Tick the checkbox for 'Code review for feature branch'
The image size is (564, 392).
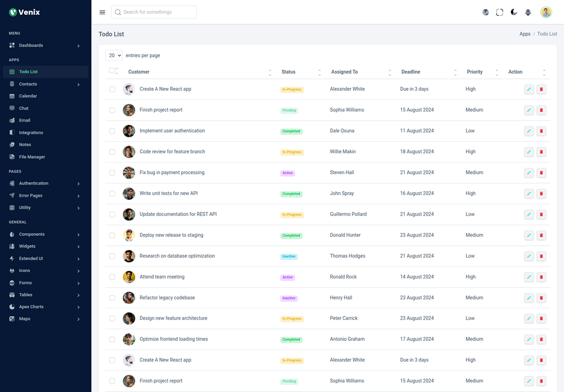[x=112, y=152]
